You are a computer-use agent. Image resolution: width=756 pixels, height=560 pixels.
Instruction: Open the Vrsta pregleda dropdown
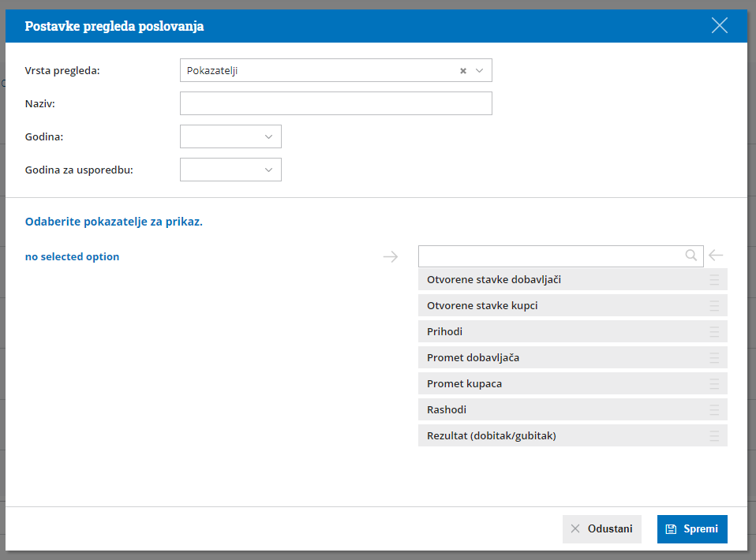tap(480, 70)
